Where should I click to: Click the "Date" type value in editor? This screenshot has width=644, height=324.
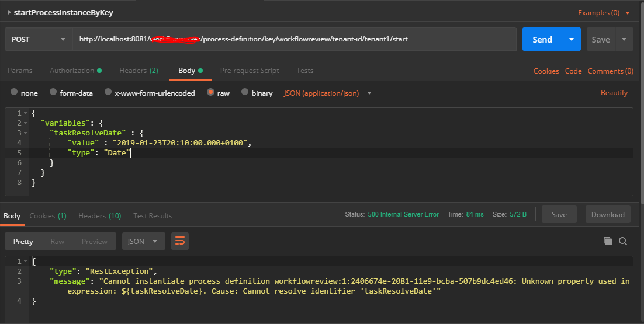pyautogui.click(x=117, y=152)
